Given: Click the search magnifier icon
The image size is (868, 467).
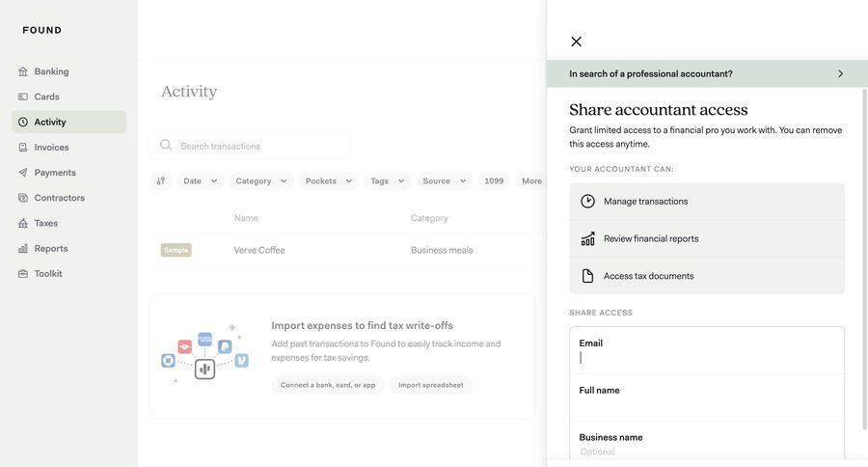Looking at the screenshot, I should (x=166, y=145).
